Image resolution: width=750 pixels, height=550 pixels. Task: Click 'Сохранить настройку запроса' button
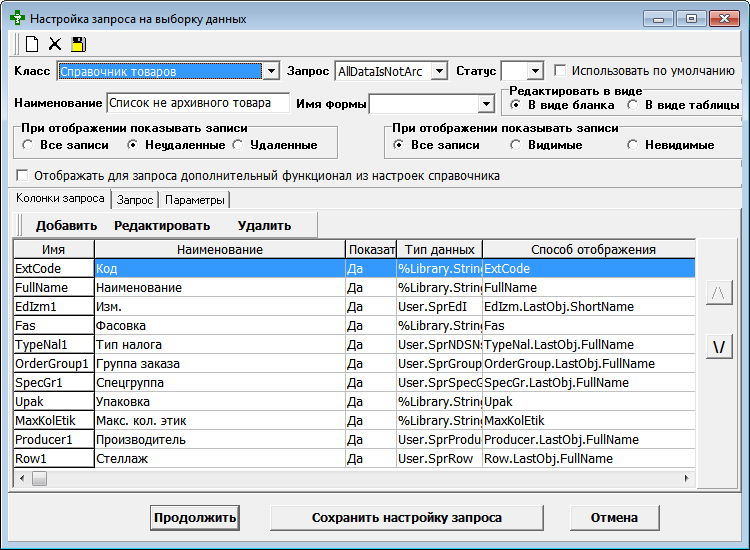[x=407, y=517]
